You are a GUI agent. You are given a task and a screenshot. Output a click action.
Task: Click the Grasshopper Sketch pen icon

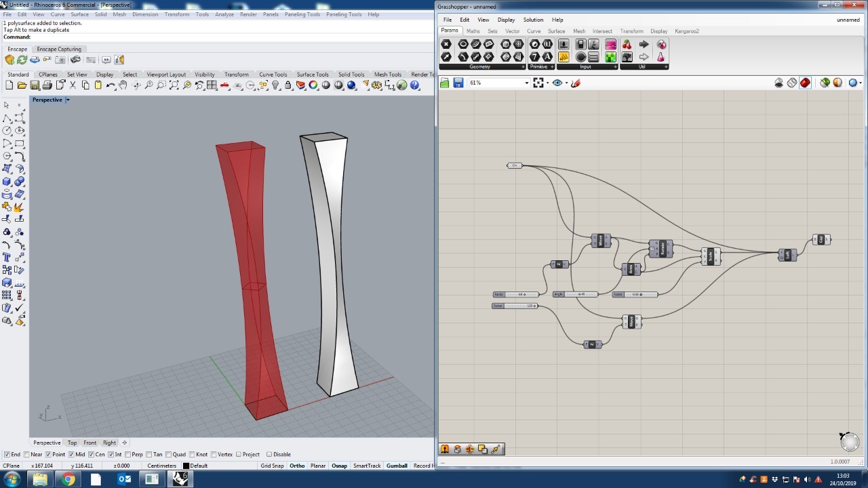[x=575, y=83]
